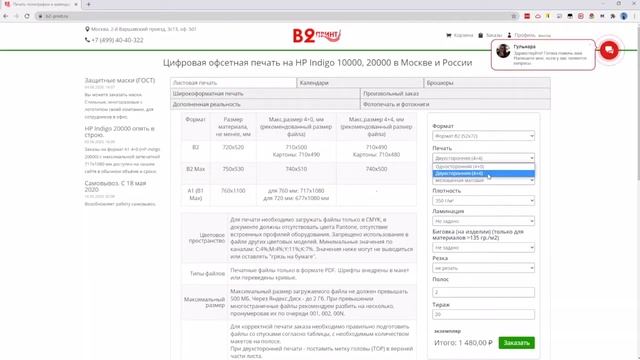Switch to Листовая печать tab
Viewport: 640px width, 360px height.
[x=233, y=82]
